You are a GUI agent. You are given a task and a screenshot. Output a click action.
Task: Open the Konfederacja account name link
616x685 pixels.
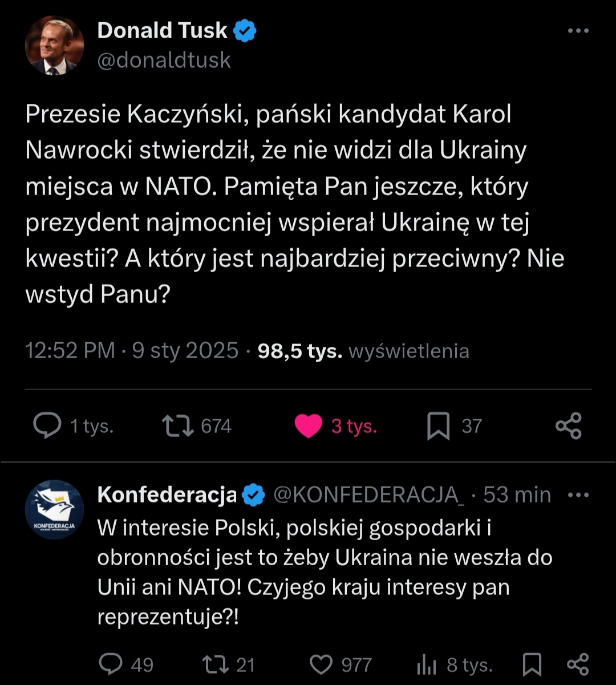tap(167, 495)
